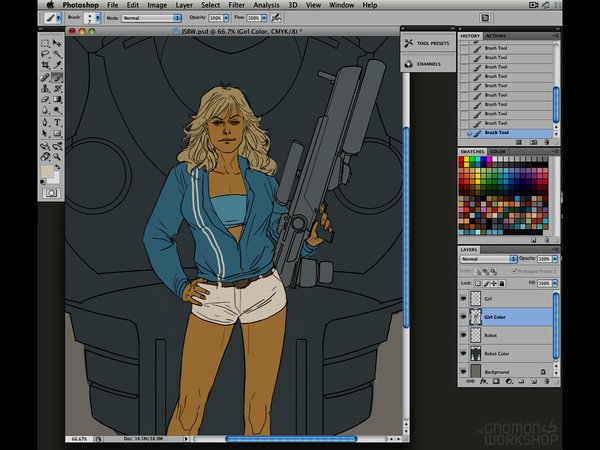Select the Lasso tool
Screen dimensions: 600x450
pyautogui.click(x=45, y=54)
